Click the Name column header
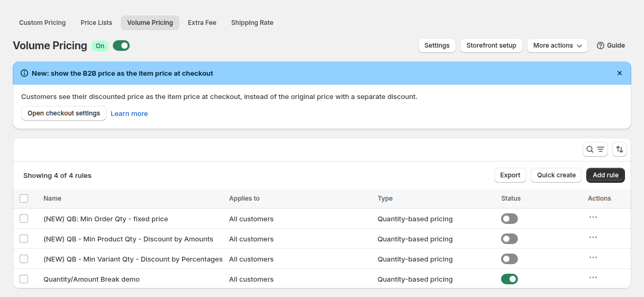The image size is (644, 297). pyautogui.click(x=52, y=199)
